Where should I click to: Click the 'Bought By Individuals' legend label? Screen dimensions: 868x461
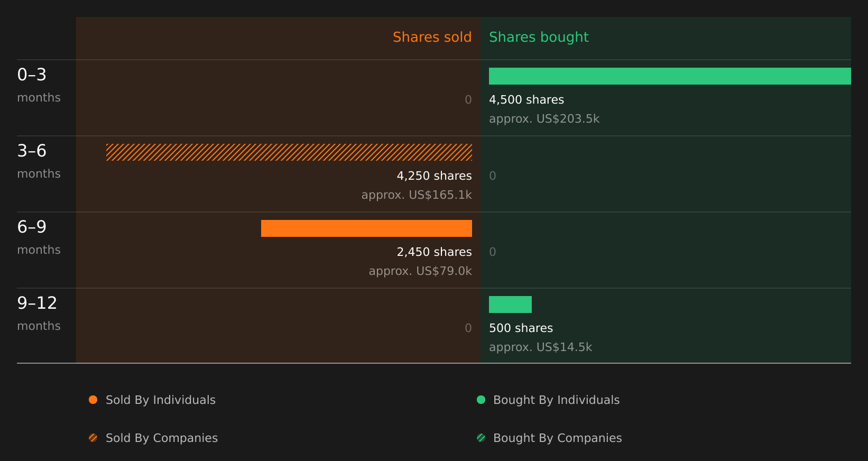click(556, 400)
